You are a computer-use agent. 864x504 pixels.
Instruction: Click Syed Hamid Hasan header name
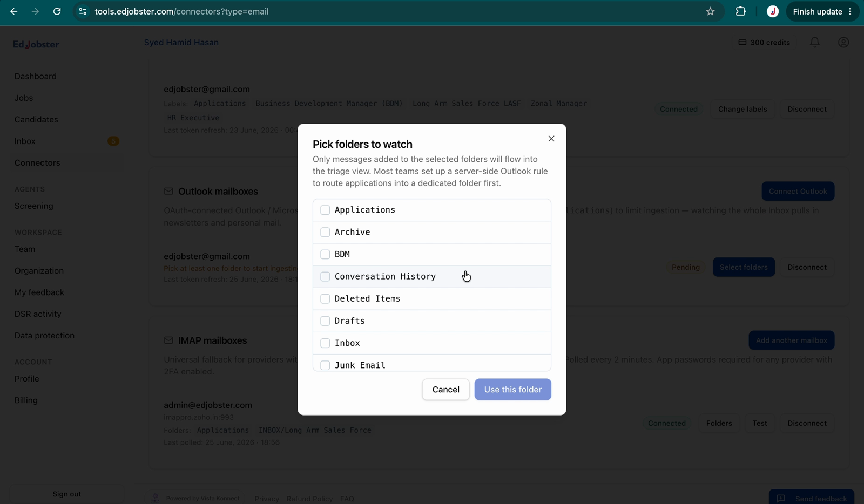pyautogui.click(x=181, y=43)
